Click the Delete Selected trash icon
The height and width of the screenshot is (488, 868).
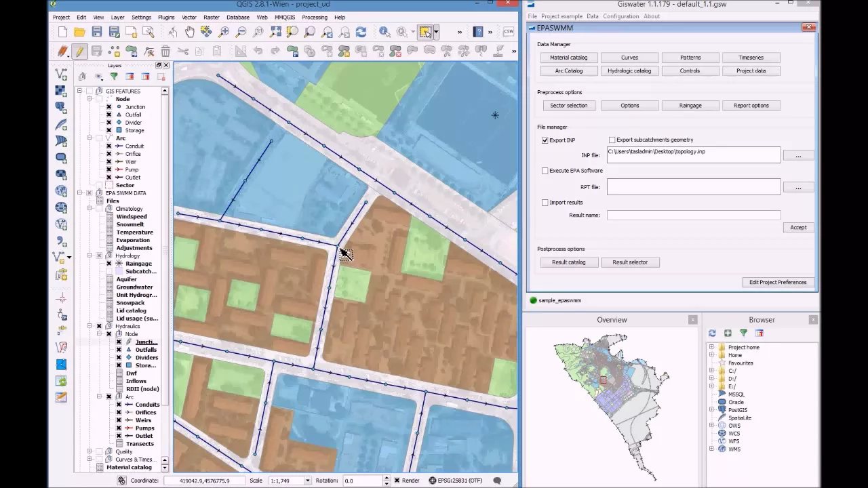coord(165,51)
